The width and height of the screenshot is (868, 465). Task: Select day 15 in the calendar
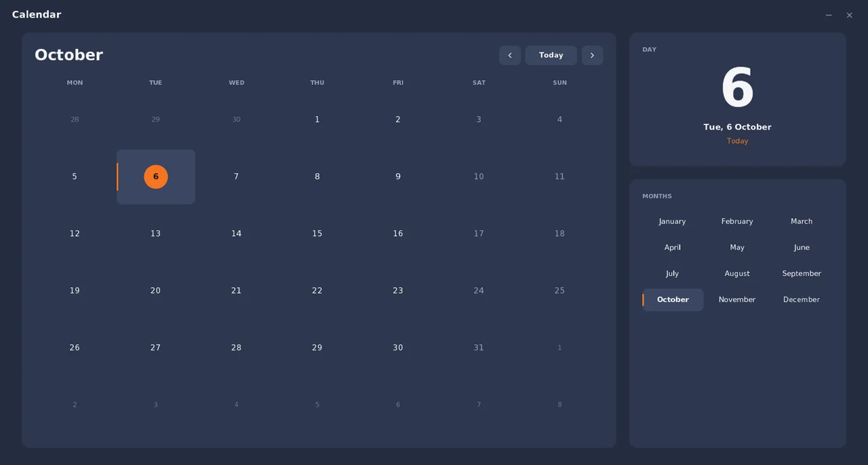pos(317,234)
